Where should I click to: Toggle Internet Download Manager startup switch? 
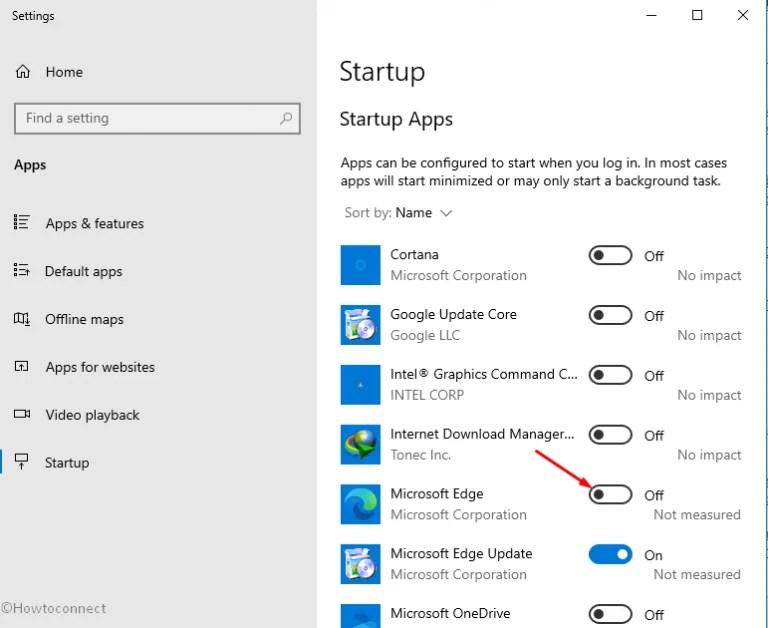click(x=610, y=435)
